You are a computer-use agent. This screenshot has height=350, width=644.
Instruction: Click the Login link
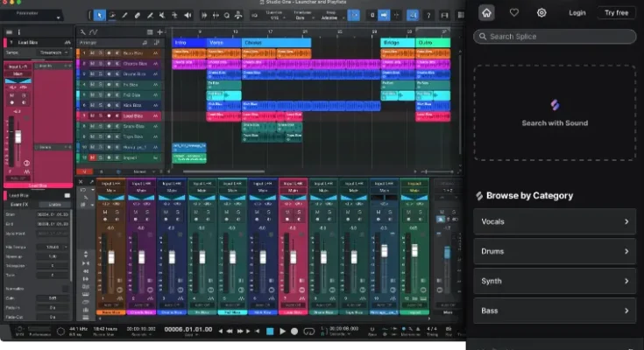click(577, 12)
